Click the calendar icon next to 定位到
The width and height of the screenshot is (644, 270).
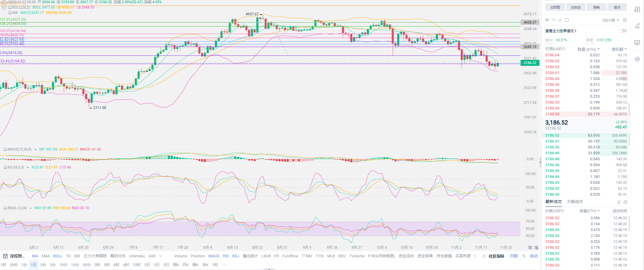5,256
